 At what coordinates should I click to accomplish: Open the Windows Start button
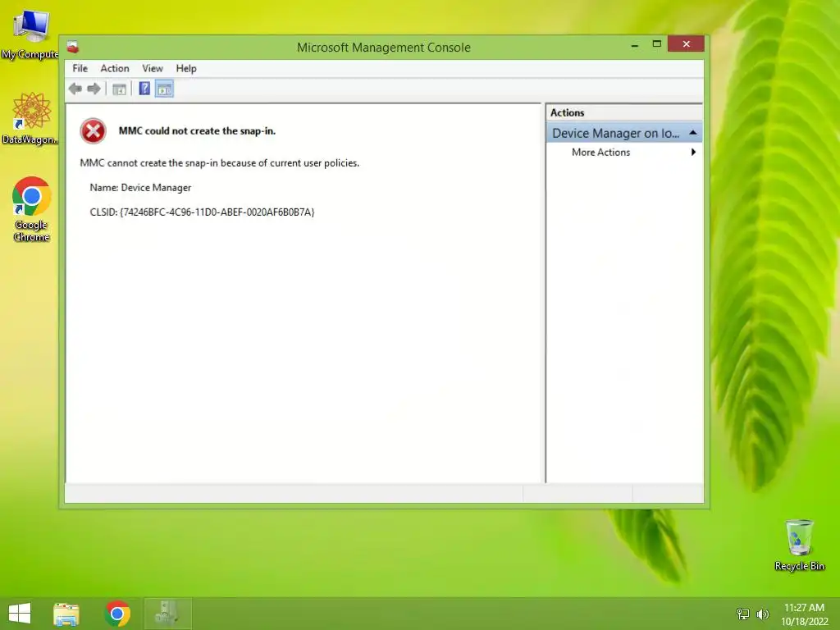20,614
